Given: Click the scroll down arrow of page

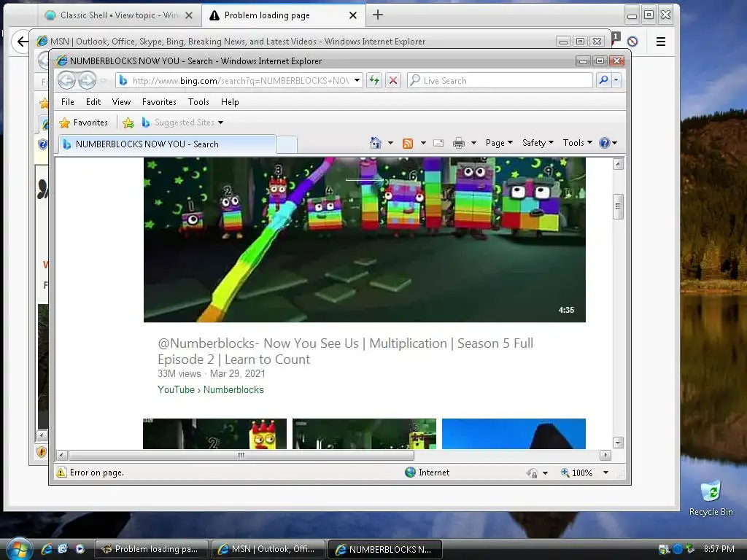Looking at the screenshot, I should 618,443.
